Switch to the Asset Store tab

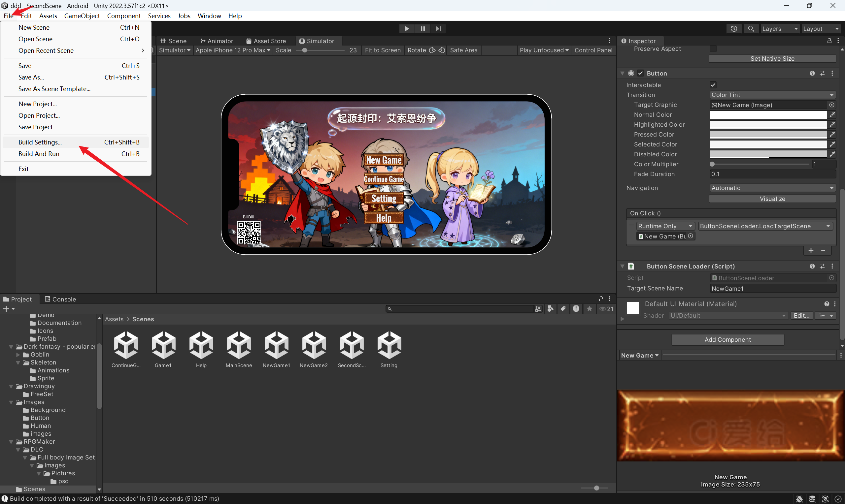point(266,41)
